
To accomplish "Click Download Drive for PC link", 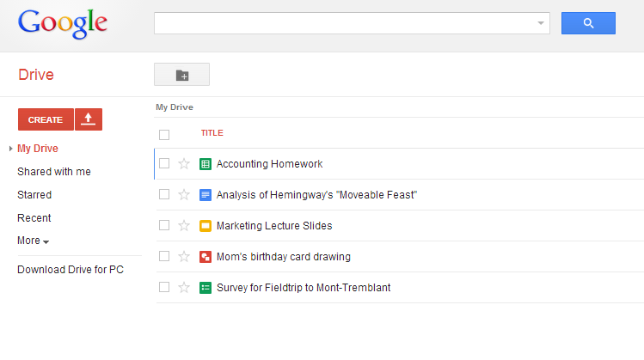I will [71, 270].
